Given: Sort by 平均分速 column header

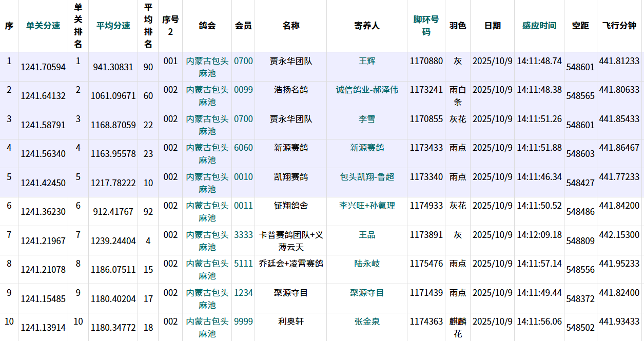Looking at the screenshot, I should tap(113, 26).
